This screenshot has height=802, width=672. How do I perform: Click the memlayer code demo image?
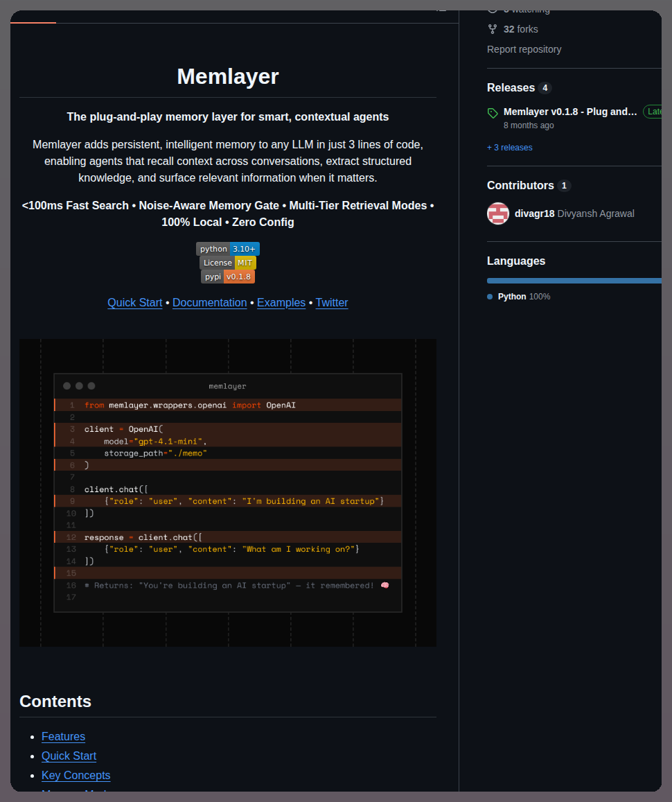tap(228, 493)
